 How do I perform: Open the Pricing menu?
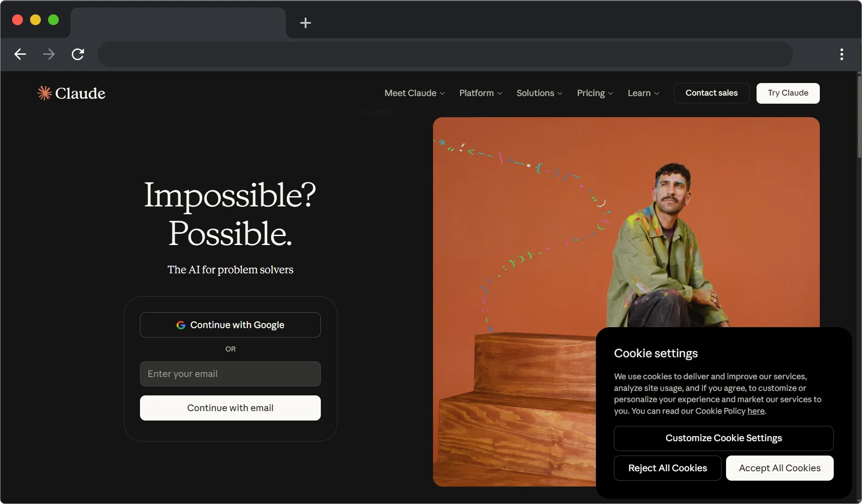click(595, 93)
